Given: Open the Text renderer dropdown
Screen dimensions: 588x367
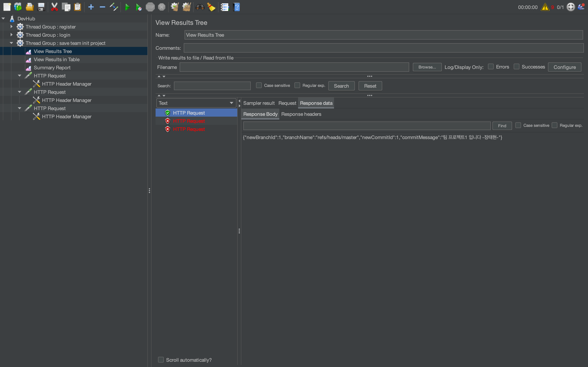Looking at the screenshot, I should tap(196, 103).
